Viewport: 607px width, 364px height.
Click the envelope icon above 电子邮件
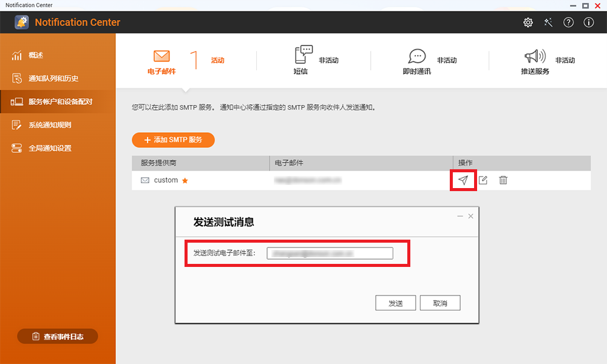pyautogui.click(x=161, y=55)
